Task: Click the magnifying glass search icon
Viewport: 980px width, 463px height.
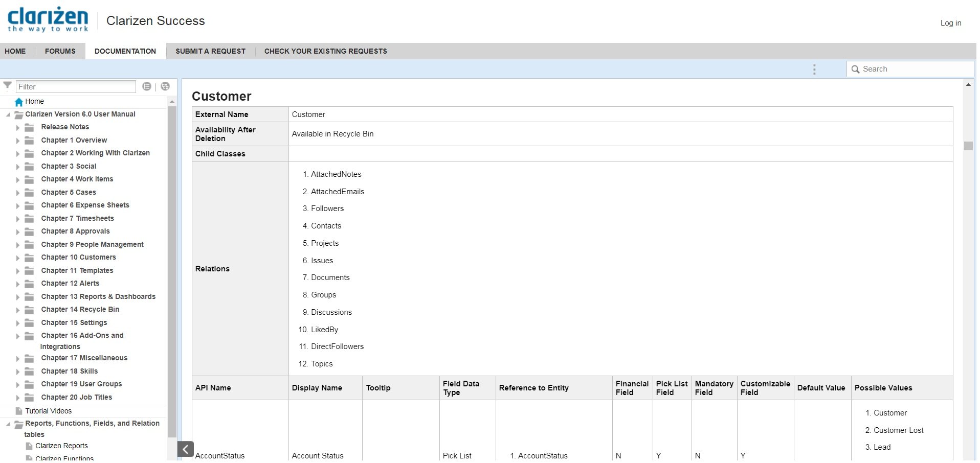Action: tap(855, 70)
